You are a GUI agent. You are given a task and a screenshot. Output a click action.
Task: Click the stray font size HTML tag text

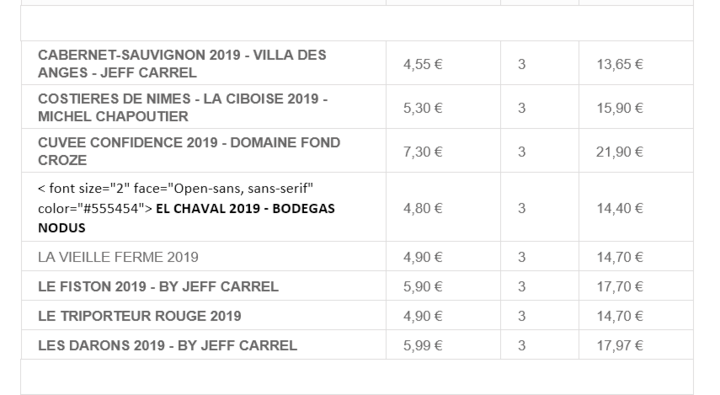tap(175, 198)
